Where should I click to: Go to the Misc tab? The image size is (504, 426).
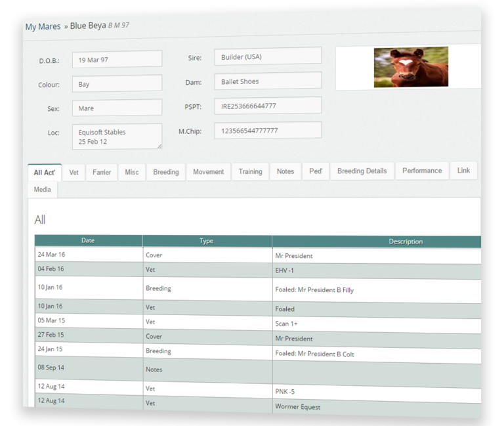(132, 172)
